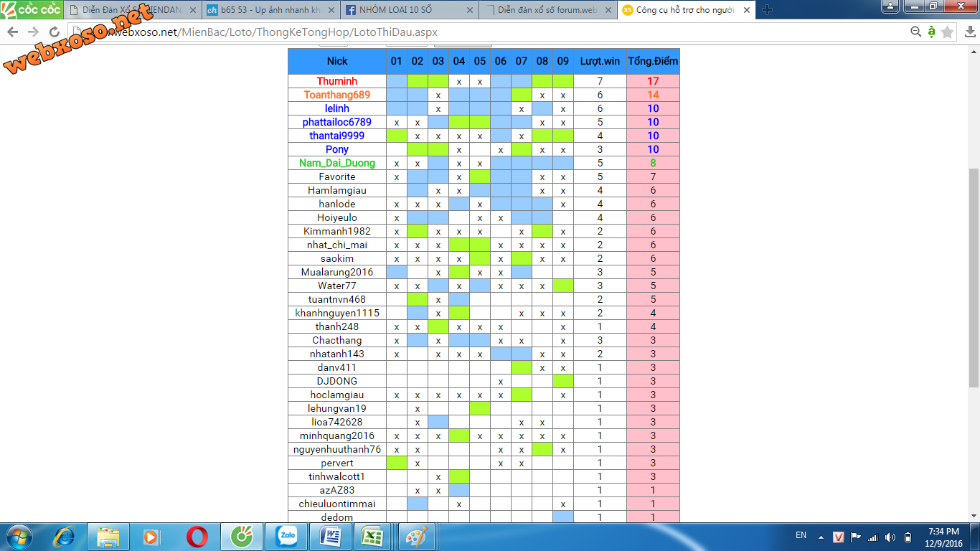Image resolution: width=980 pixels, height=551 pixels.
Task: Launch Opera from the taskbar
Action: 197,537
